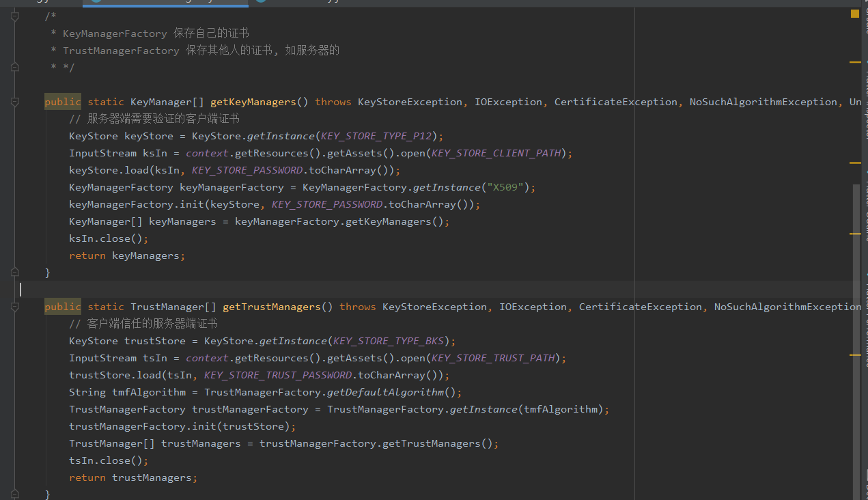Click highlighted 'public' keyword of getKeyManagers
Image resolution: width=868 pixels, height=500 pixels.
point(63,102)
